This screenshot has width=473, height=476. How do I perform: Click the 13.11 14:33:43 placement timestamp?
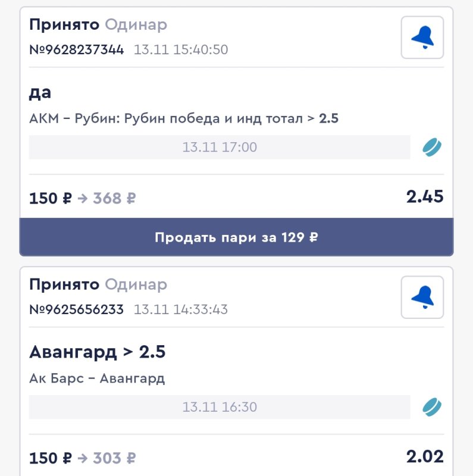[x=181, y=309]
